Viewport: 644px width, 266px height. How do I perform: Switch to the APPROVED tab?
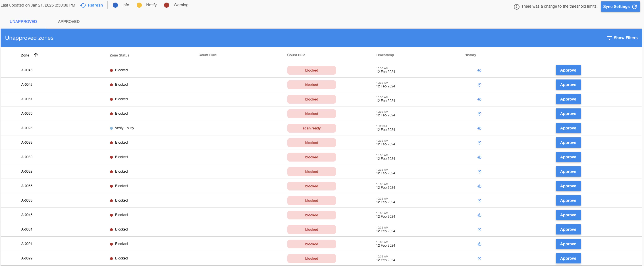[68, 22]
